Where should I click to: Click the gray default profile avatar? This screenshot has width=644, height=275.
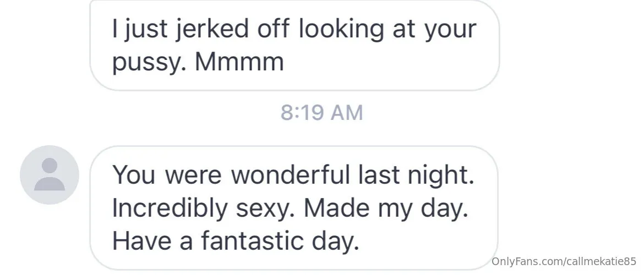point(50,175)
